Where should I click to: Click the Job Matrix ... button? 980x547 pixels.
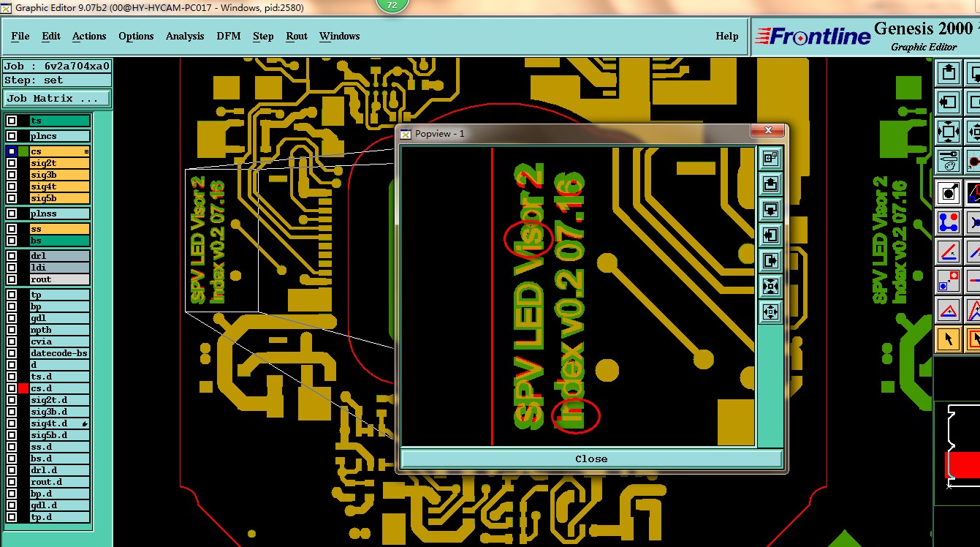click(x=58, y=98)
